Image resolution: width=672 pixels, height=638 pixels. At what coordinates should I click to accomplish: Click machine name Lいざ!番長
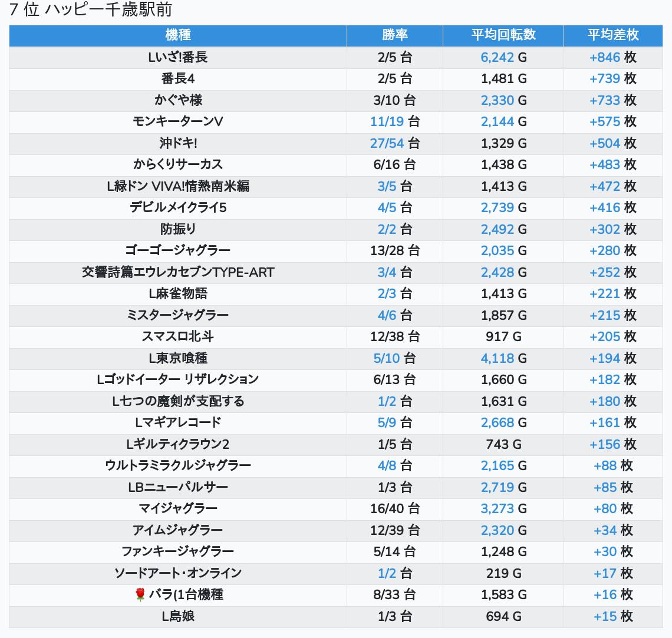tap(178, 57)
